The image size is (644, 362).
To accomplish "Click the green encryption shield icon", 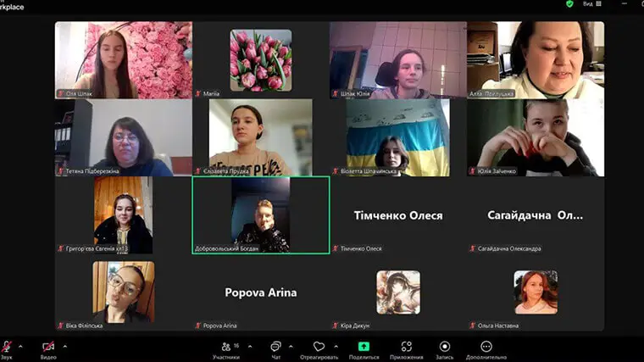I will point(569,4).
